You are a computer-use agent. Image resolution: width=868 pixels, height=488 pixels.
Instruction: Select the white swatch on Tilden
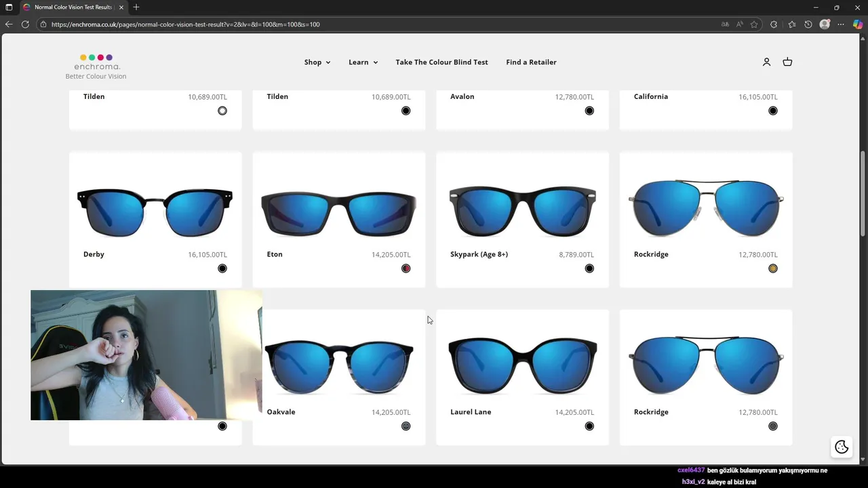[222, 110]
